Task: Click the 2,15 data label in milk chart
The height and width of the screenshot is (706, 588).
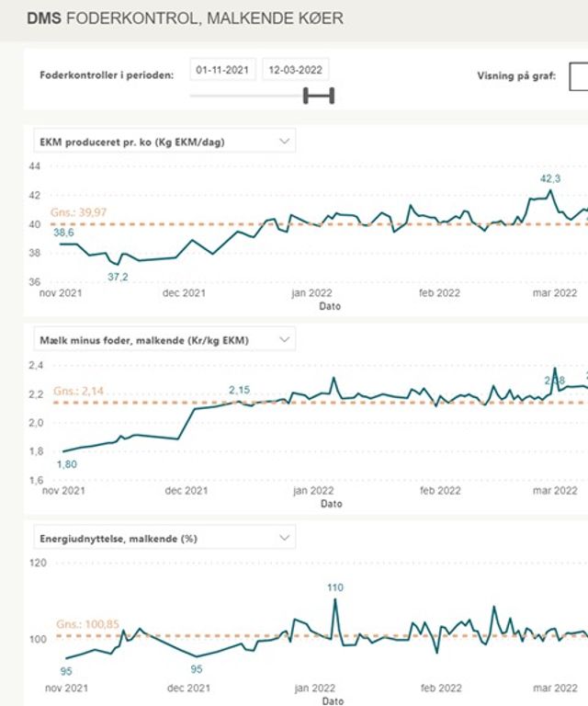Action: coord(239,390)
